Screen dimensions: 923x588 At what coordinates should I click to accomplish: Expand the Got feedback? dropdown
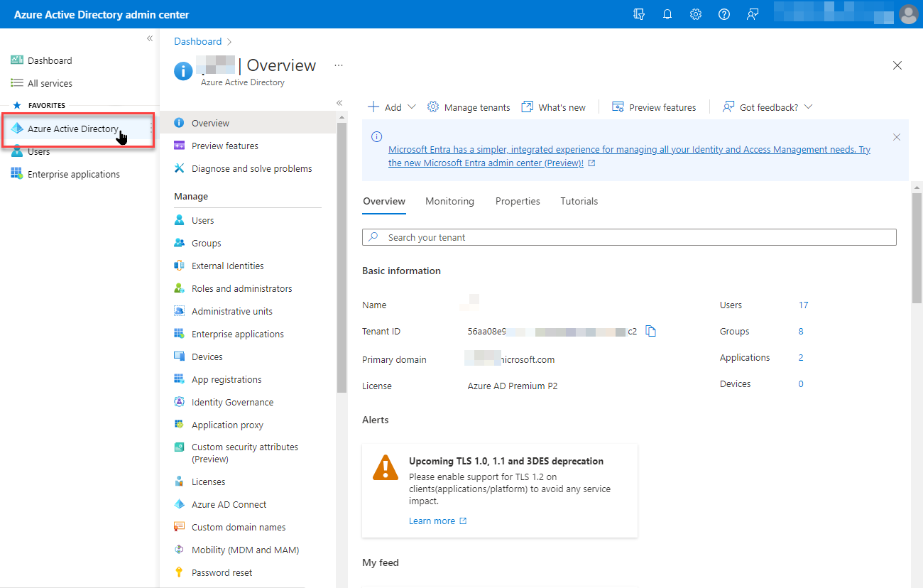tap(768, 107)
